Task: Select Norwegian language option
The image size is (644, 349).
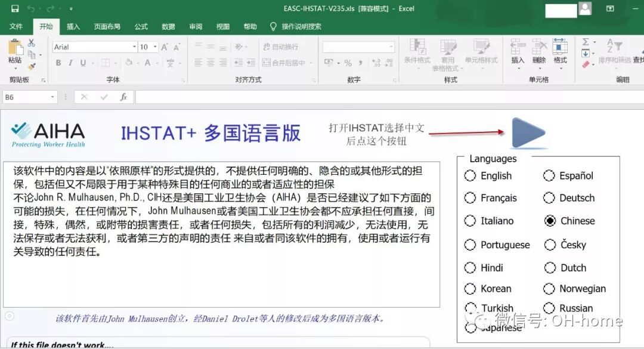Action: (574, 289)
